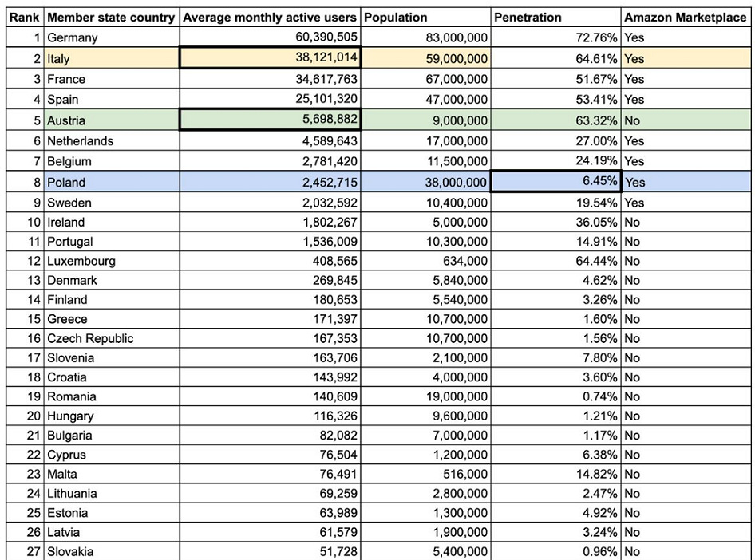This screenshot has height=560, width=755.
Task: Select the France cell
Action: click(112, 79)
